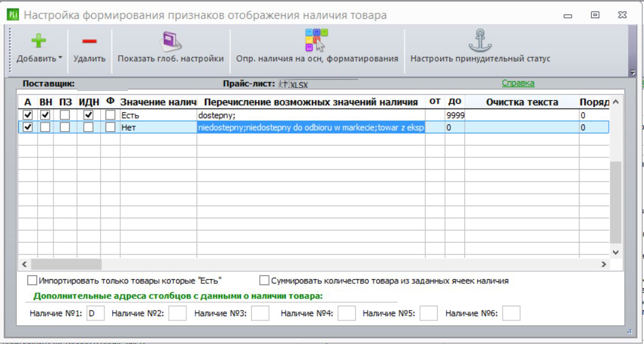Open the Добавить dropdown arrow
644x344 pixels.
60,58
